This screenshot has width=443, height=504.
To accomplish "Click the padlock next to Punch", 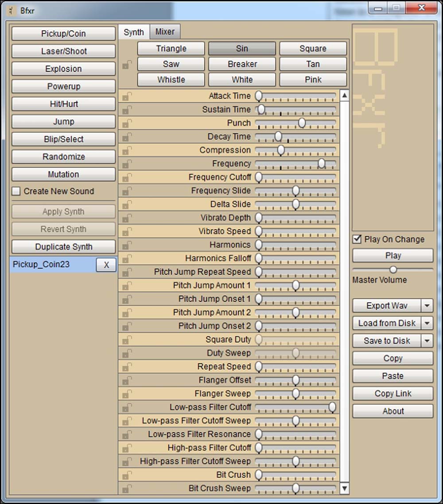I will click(x=127, y=123).
